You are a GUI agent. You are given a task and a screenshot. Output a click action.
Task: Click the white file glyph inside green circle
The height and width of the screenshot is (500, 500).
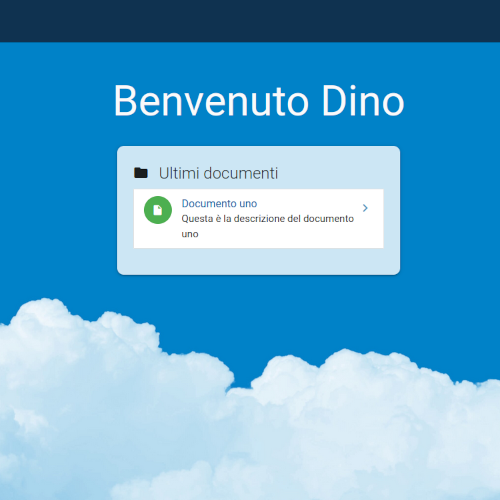(158, 210)
